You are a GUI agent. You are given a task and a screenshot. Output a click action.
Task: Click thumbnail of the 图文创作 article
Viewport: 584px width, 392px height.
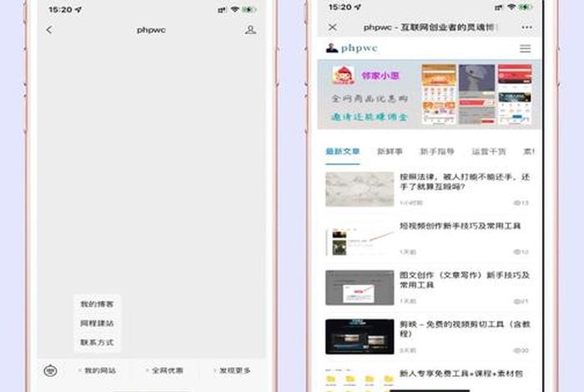click(360, 288)
